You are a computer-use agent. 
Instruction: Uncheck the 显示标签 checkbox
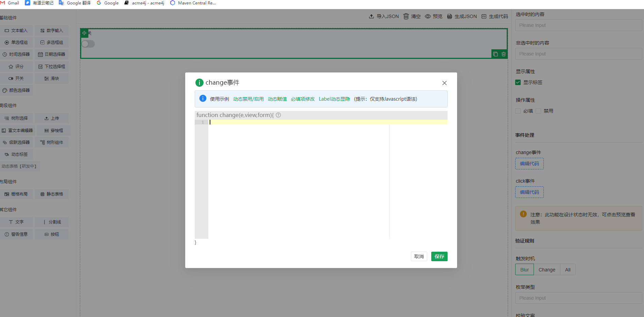[x=518, y=82]
